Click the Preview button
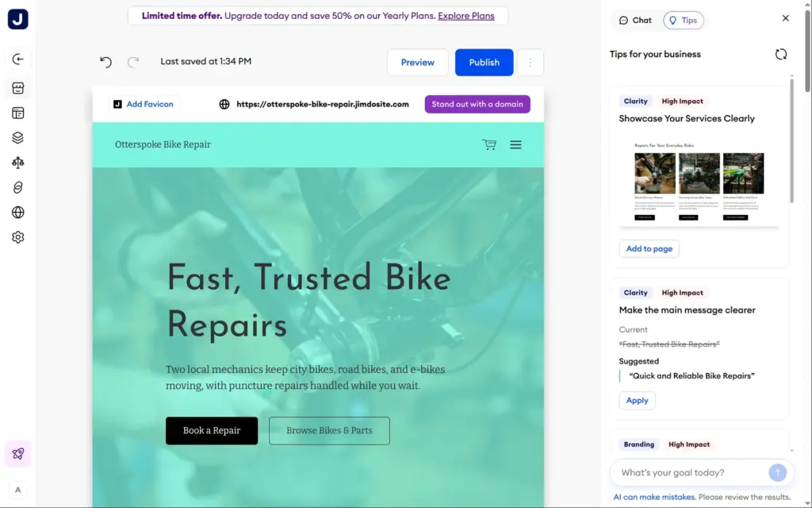Screen dimensions: 812x508 click(x=417, y=62)
